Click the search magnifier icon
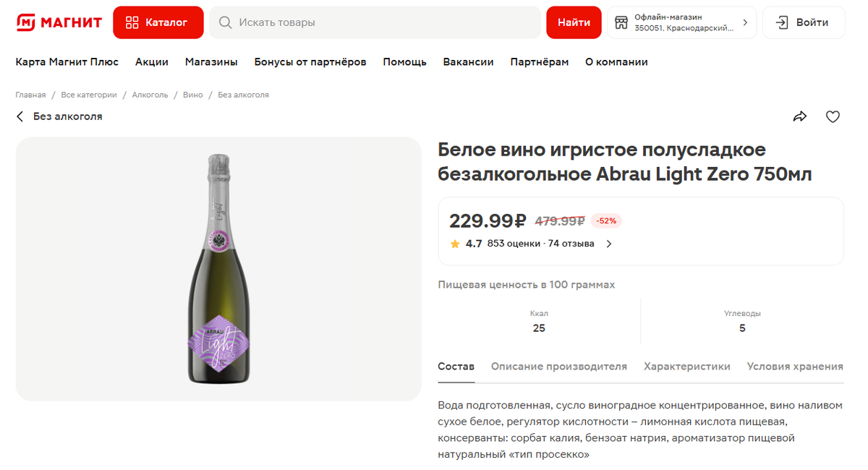Viewport: 868px width, 470px height. [x=226, y=22]
